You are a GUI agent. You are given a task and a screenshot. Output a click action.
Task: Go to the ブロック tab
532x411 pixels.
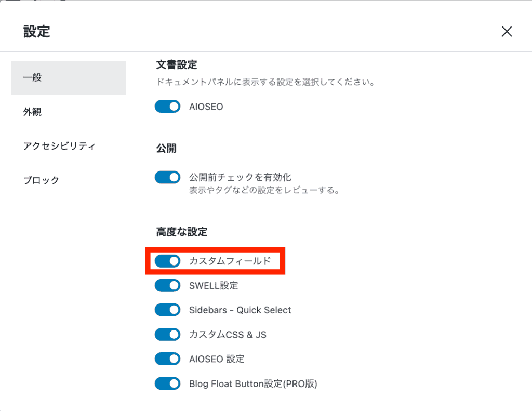click(42, 180)
